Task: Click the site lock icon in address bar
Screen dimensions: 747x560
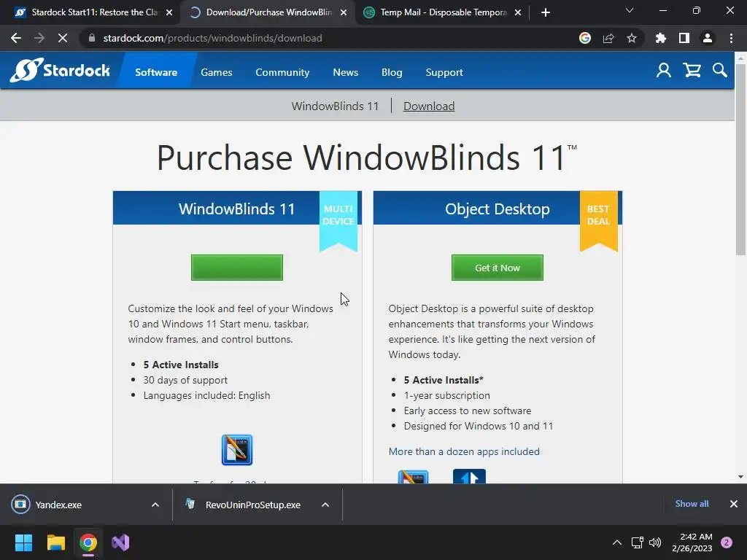Action: pyautogui.click(x=92, y=38)
